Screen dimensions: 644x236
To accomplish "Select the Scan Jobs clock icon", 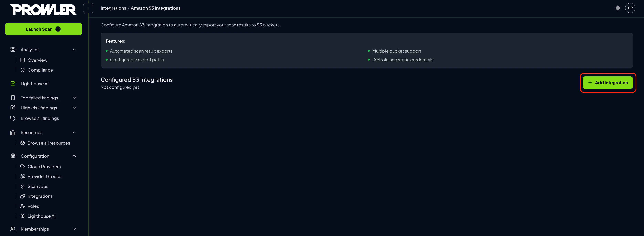I will 23,186.
